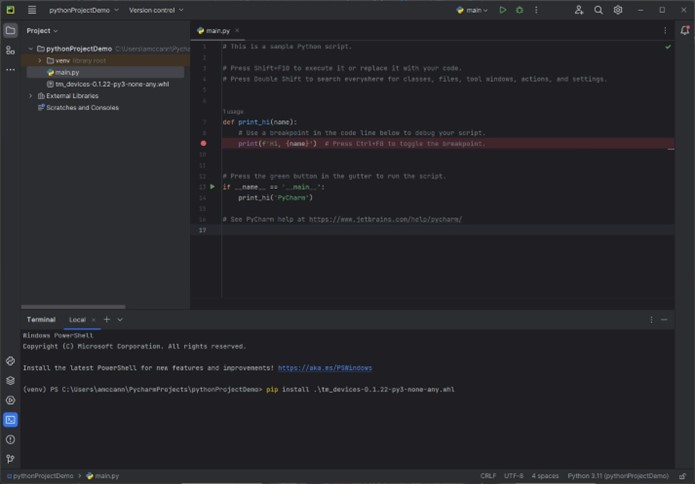Select the tm_devices wheel file

[108, 84]
